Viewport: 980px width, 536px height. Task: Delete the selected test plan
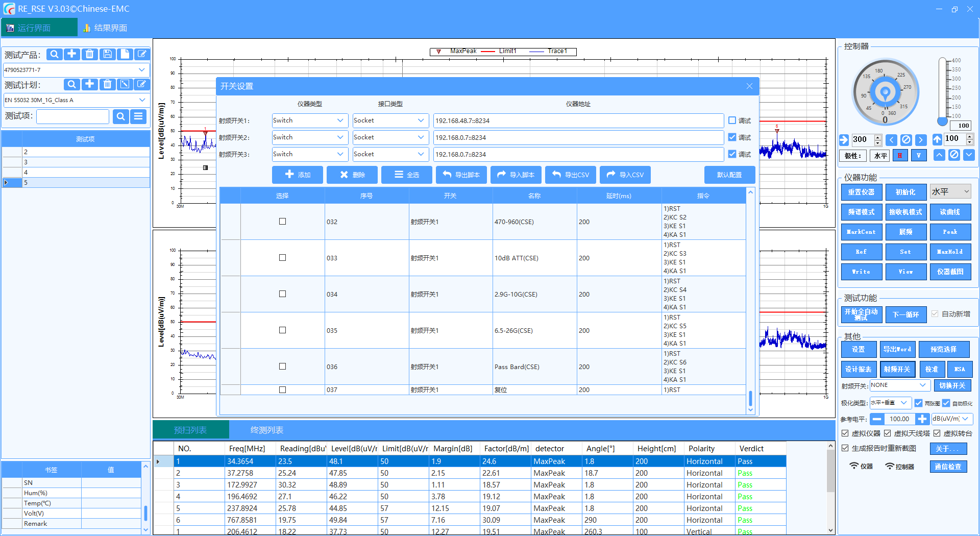pyautogui.click(x=107, y=84)
